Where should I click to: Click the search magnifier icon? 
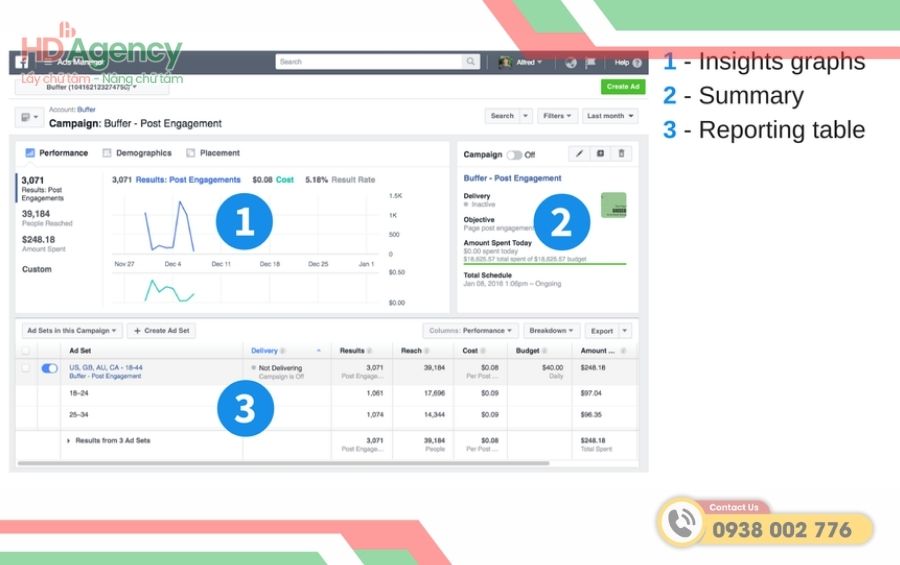pyautogui.click(x=471, y=61)
